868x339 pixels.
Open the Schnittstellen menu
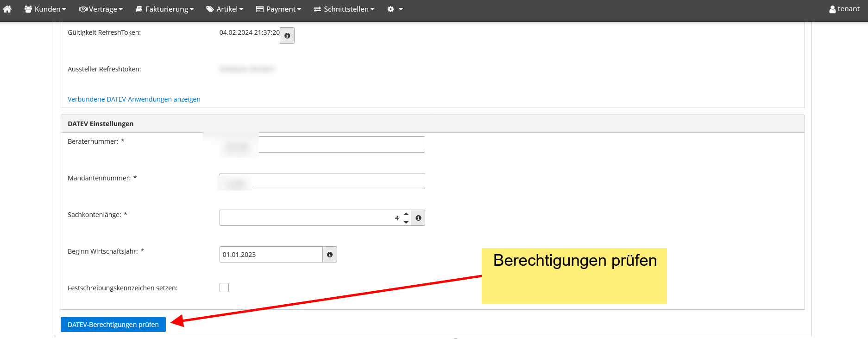tap(344, 9)
